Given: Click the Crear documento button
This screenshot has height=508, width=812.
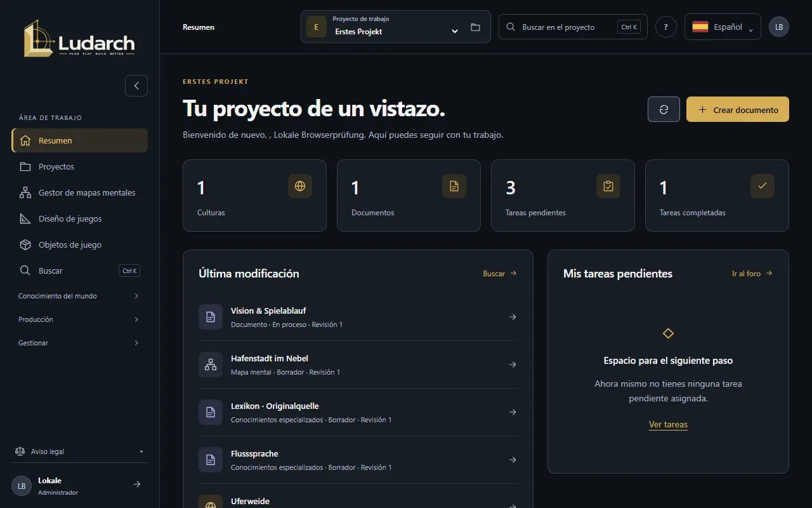Looking at the screenshot, I should pyautogui.click(x=738, y=109).
